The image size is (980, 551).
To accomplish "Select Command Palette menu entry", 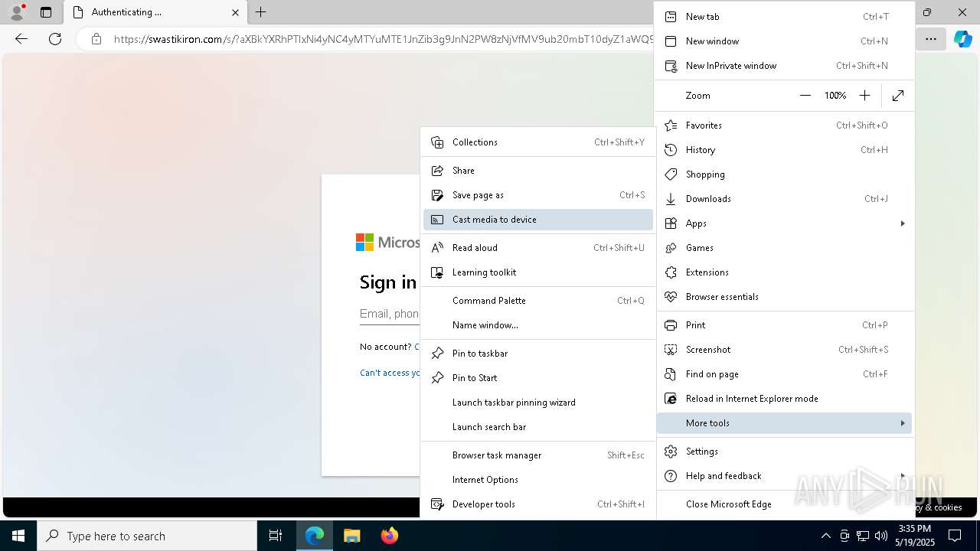I will [x=538, y=301].
